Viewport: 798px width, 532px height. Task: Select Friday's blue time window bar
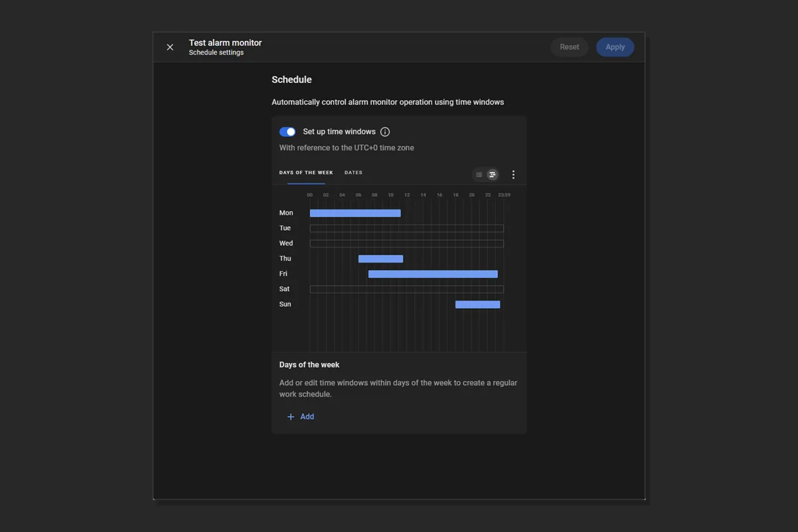click(433, 274)
